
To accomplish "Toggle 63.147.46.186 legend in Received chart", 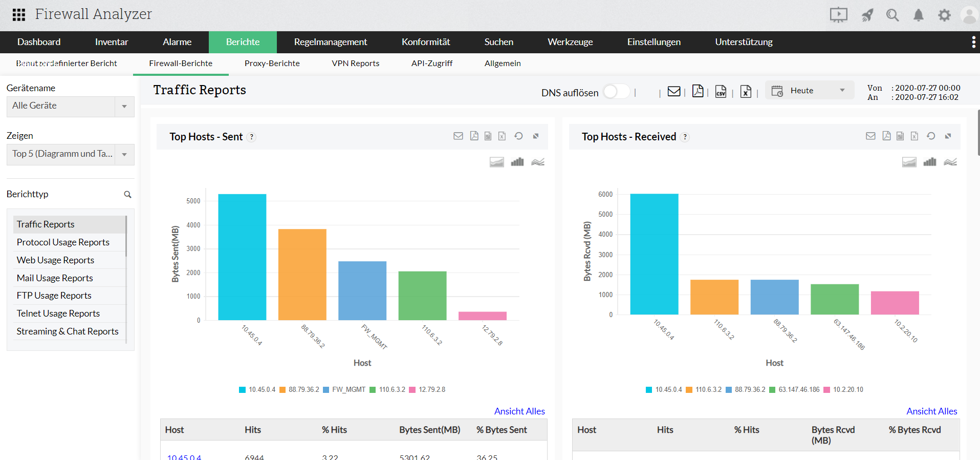I will [794, 390].
